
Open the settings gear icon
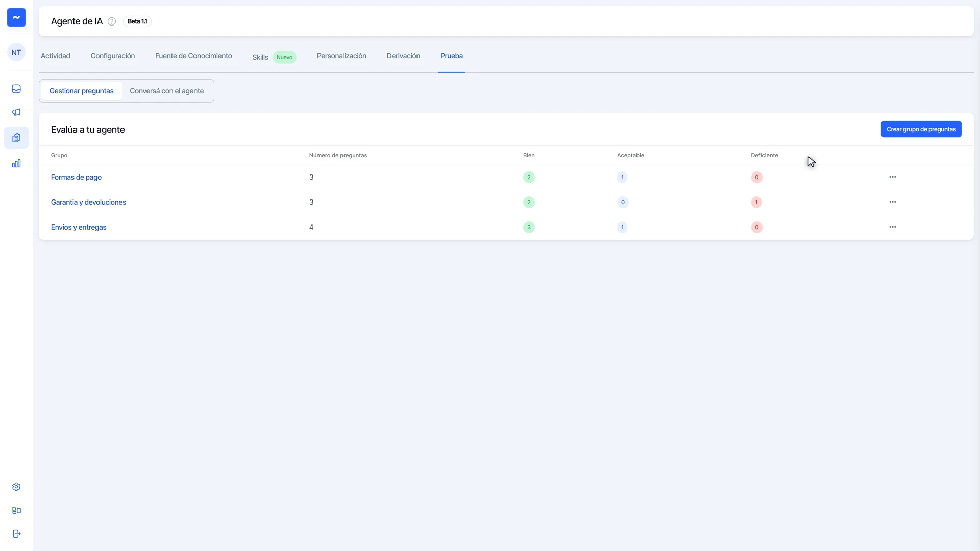(x=16, y=487)
